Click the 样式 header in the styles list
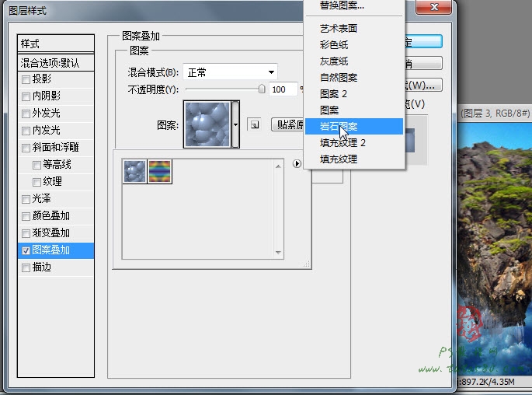 pos(56,44)
